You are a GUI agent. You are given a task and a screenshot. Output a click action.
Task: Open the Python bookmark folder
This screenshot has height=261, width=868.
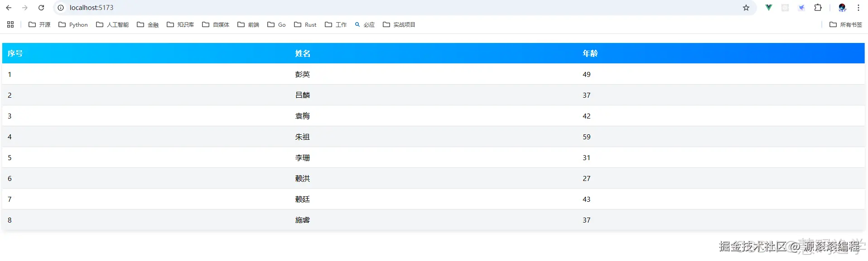pos(73,24)
